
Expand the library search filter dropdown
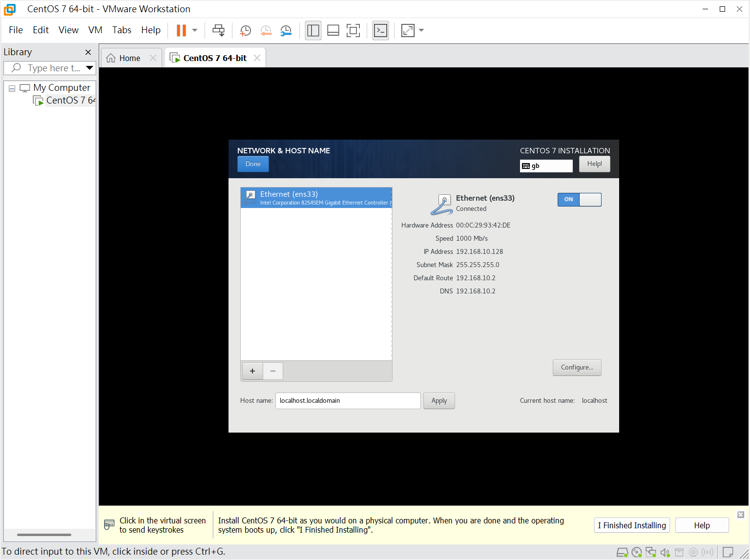(x=89, y=68)
